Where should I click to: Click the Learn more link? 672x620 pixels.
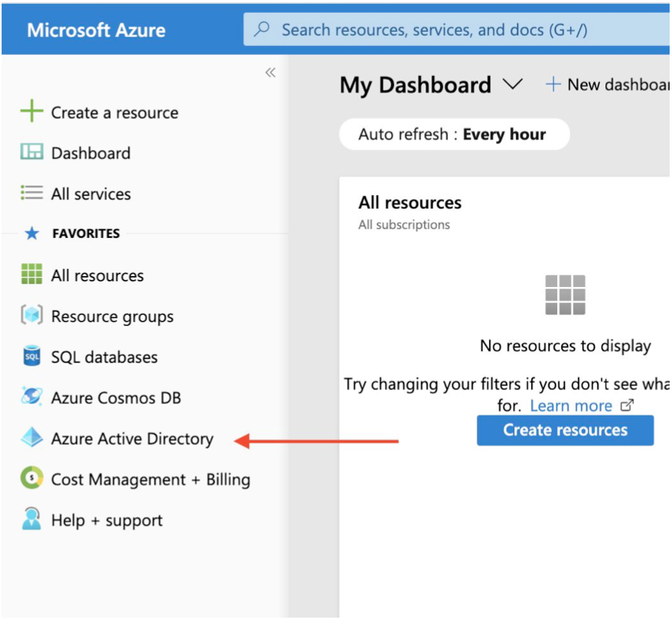571,406
